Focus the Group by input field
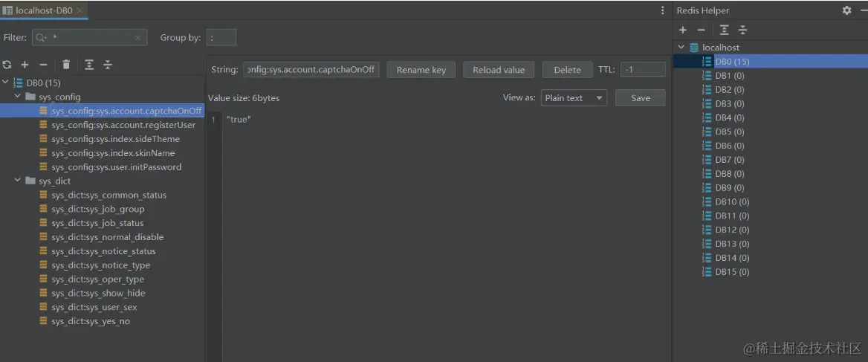The image size is (868, 362). (x=221, y=38)
